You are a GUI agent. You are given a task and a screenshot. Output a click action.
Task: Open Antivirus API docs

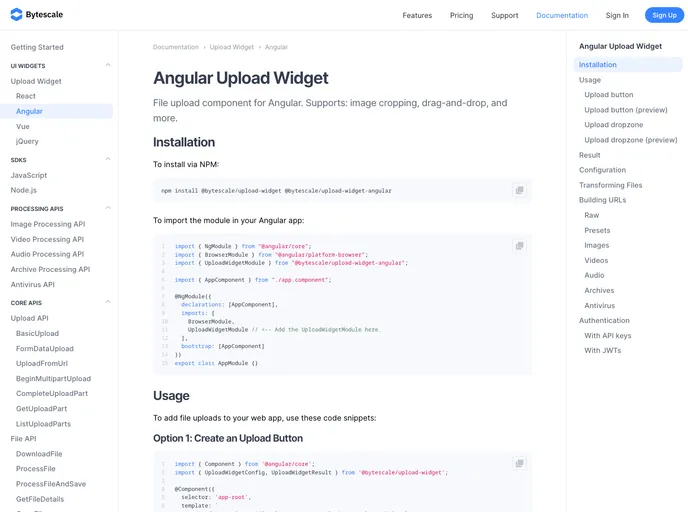point(32,284)
